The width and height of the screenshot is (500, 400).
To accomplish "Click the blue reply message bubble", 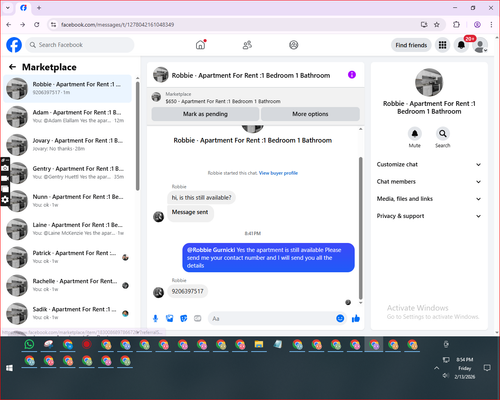I will point(268,258).
